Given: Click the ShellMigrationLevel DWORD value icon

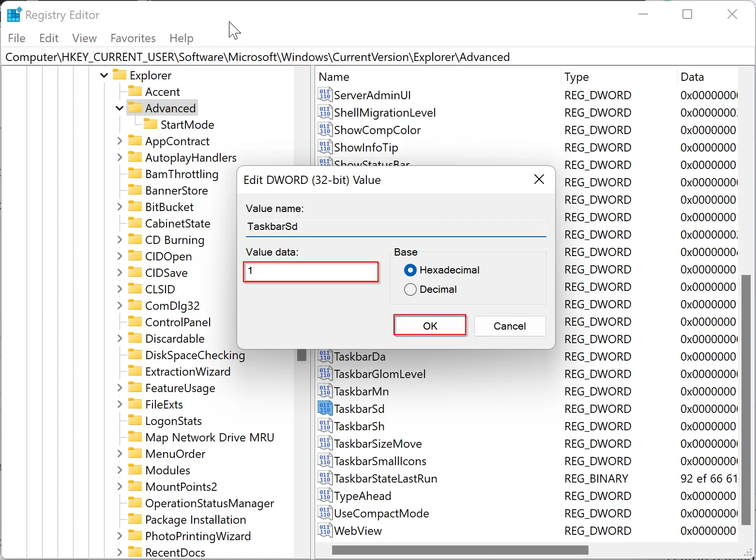Looking at the screenshot, I should click(325, 112).
